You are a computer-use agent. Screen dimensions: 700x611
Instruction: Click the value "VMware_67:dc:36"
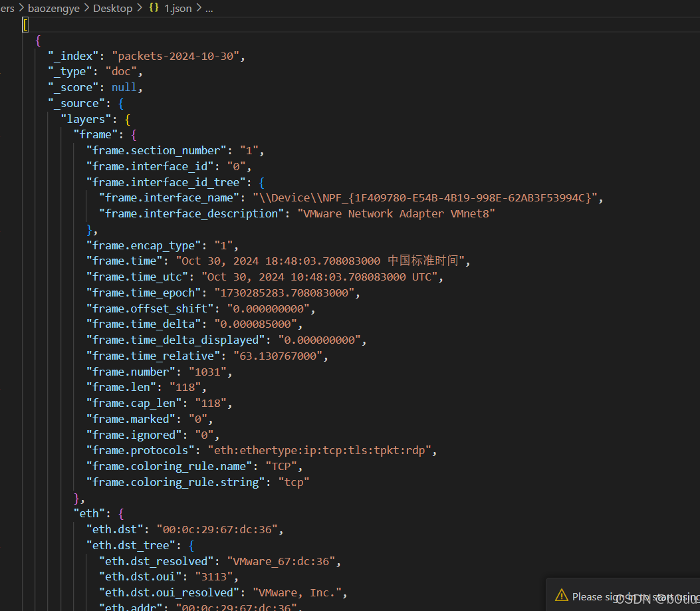point(281,561)
